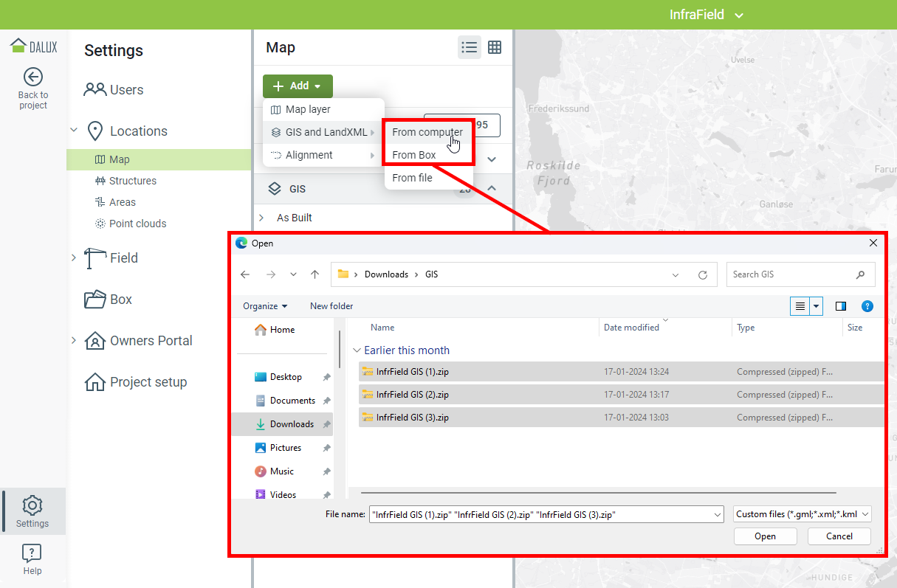Open the InfraField project dropdown
Image resolution: width=897 pixels, height=588 pixels.
tap(706, 15)
